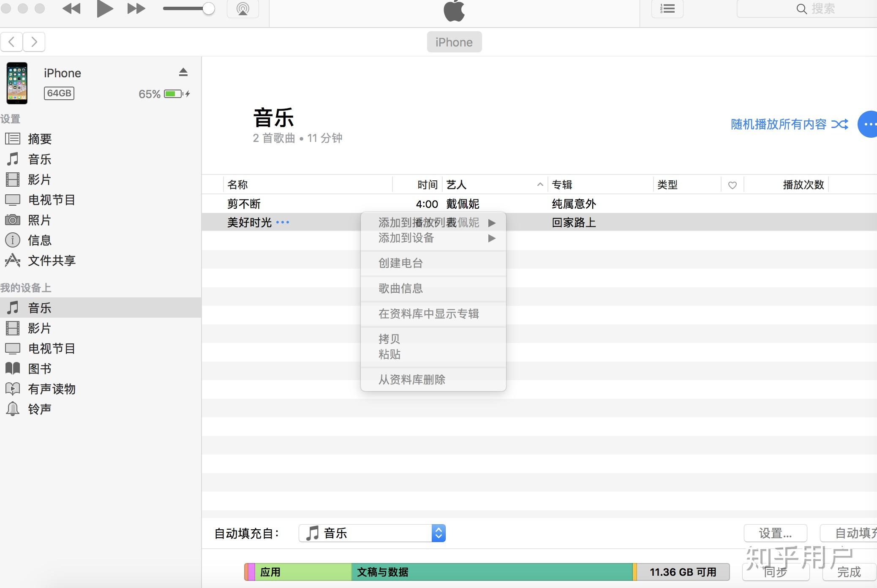877x588 pixels.
Task: Open the 自动填充自 音乐 dropdown
Action: click(x=372, y=533)
